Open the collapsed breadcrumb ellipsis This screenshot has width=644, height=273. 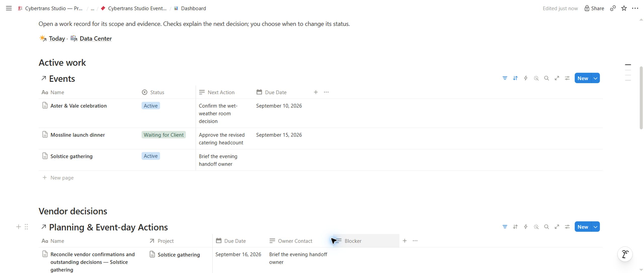[92, 8]
